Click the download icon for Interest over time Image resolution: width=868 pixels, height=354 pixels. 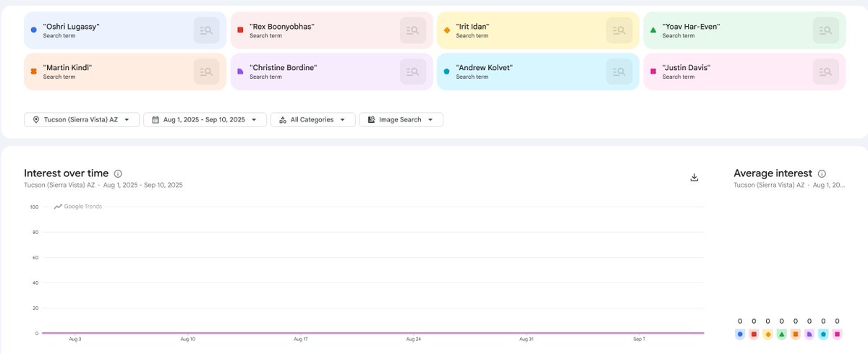tap(694, 177)
